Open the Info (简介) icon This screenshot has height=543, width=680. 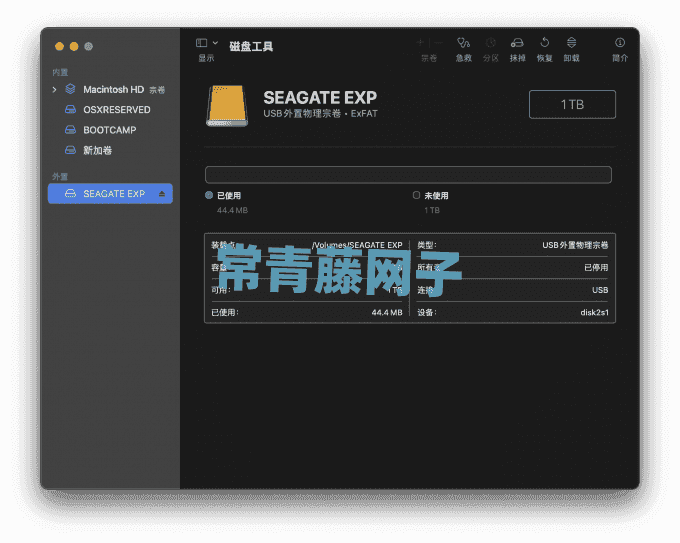620,43
